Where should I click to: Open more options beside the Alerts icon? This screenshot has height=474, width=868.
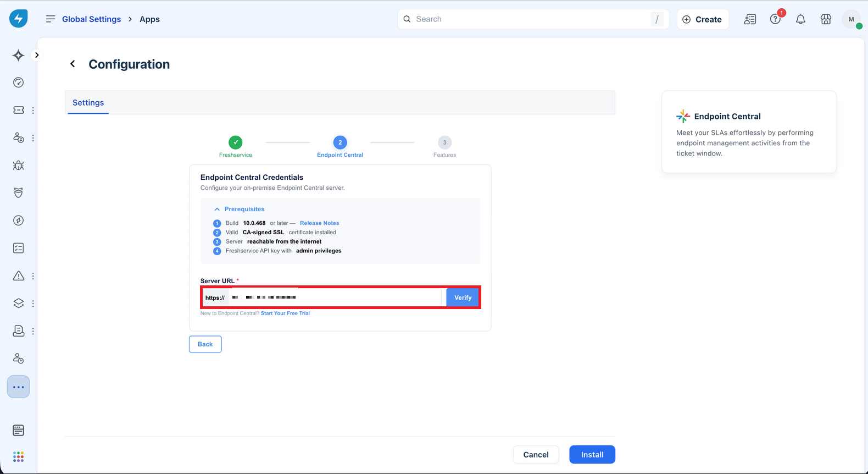33,275
